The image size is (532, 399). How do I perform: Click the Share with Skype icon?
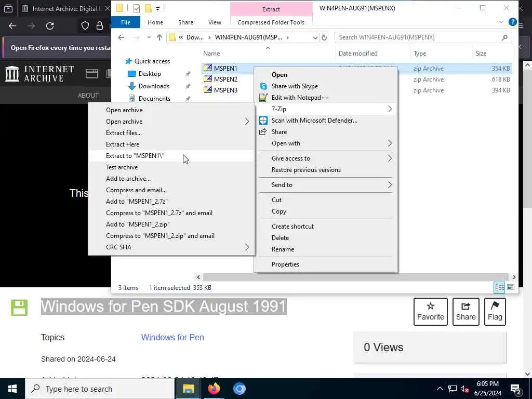coord(263,86)
